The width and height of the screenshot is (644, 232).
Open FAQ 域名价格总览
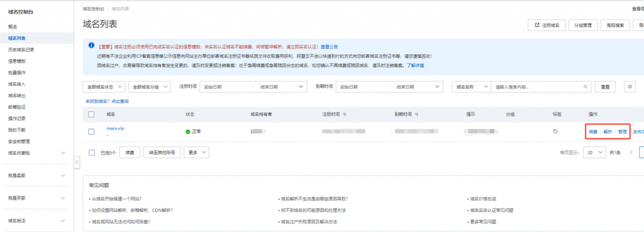point(482,199)
